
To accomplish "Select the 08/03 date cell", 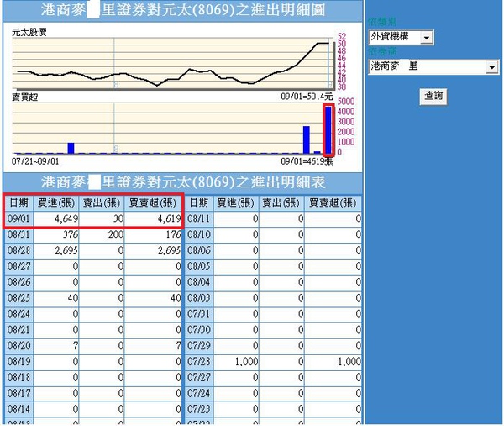I will point(199,298).
